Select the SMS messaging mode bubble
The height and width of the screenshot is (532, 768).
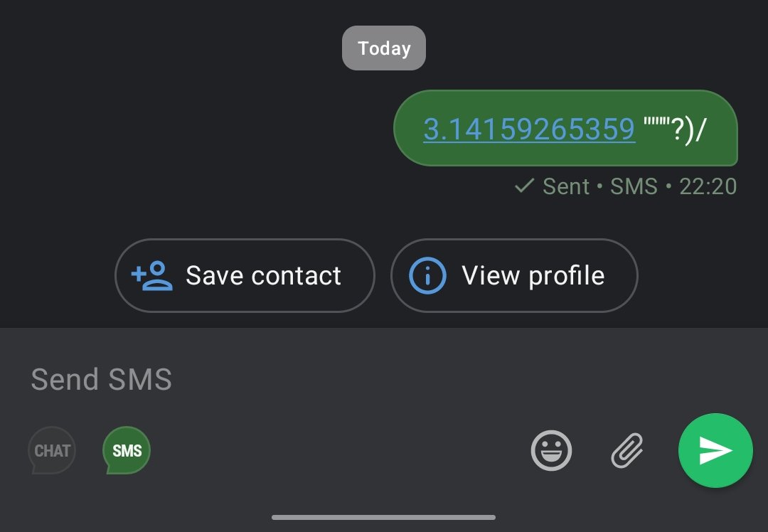(127, 450)
